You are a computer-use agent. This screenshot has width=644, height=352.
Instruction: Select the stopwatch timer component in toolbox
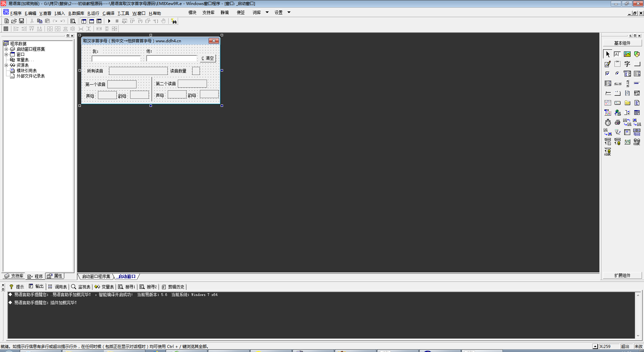click(x=608, y=123)
